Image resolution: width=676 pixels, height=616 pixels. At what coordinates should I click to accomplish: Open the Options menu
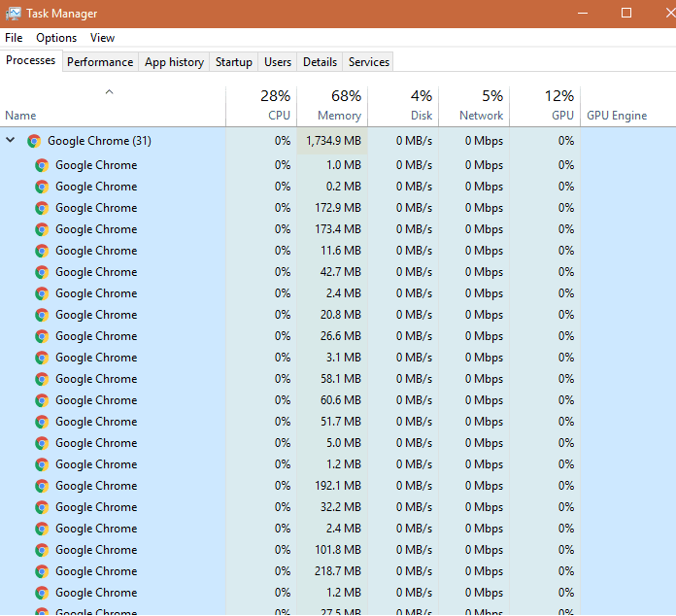coord(56,38)
